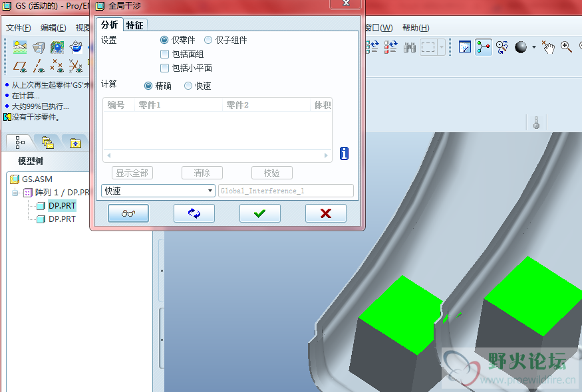
Task: Click the repaint screen icon
Action: (x=465, y=47)
